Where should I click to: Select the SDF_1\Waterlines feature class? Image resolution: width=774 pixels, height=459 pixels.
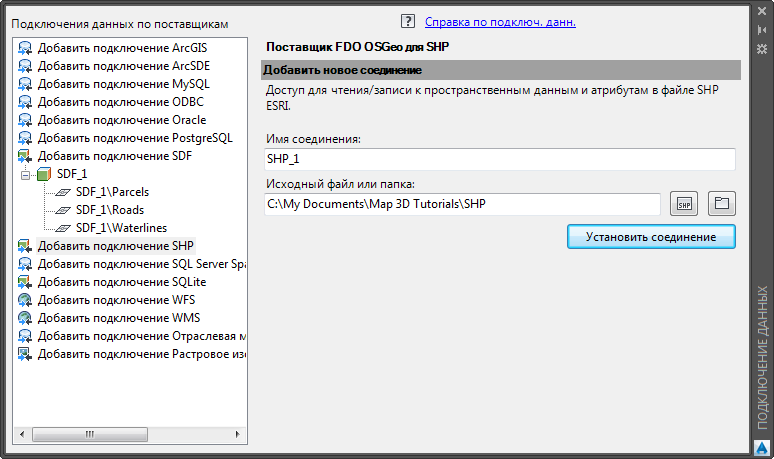click(x=120, y=228)
